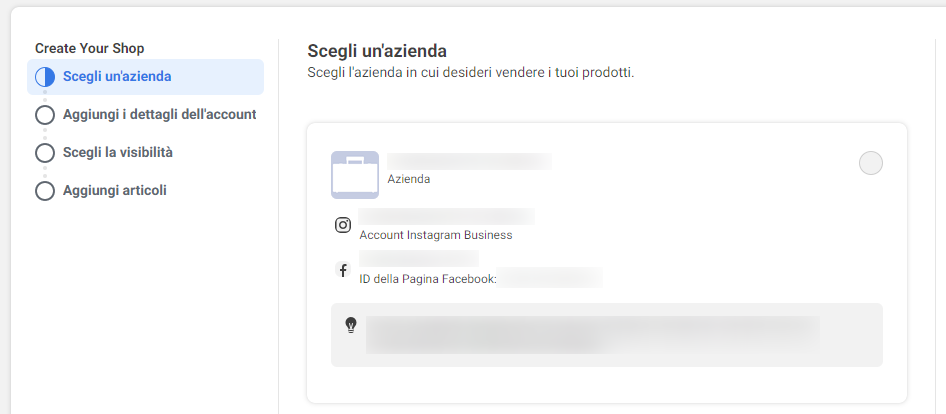
Task: Click the half-filled circle step progress icon
Action: pos(44,77)
